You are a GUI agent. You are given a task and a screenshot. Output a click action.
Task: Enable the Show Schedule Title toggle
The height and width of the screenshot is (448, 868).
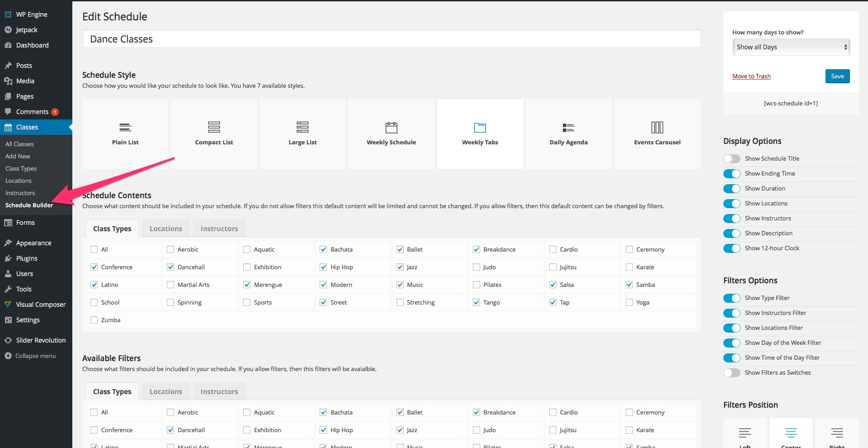(x=731, y=159)
